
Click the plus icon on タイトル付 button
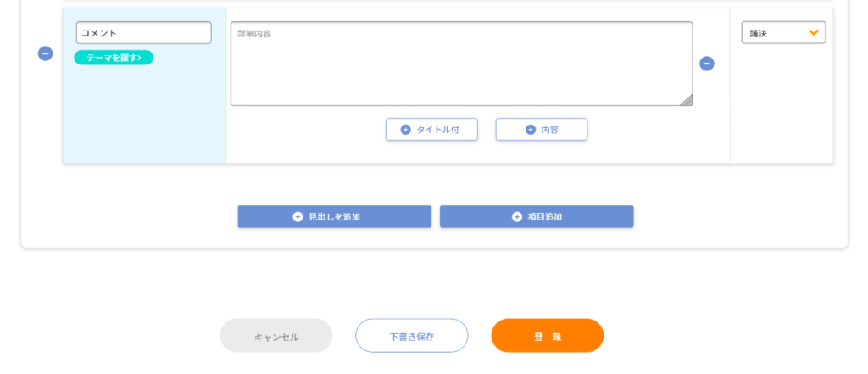(406, 130)
